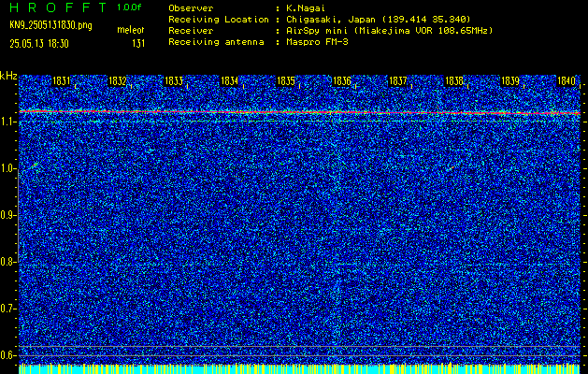
Task: Click the HROFFT title text
Action: point(58,7)
